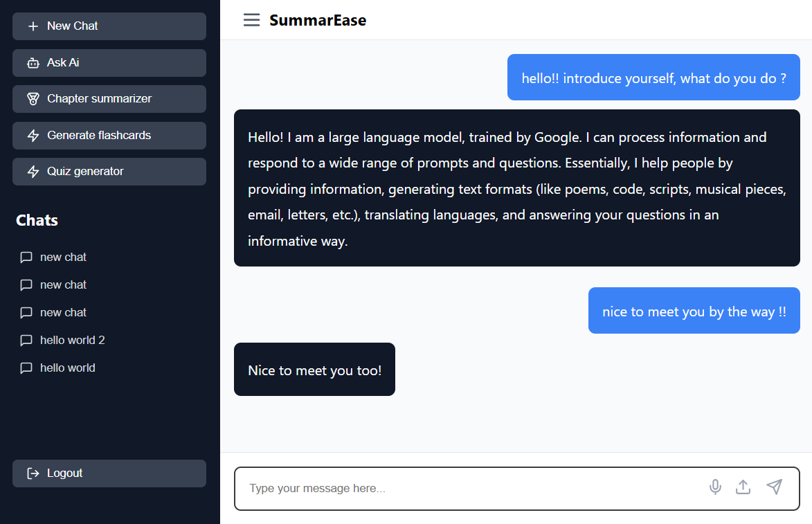Click the microphone icon in the message box
The width and height of the screenshot is (812, 524).
pyautogui.click(x=715, y=487)
